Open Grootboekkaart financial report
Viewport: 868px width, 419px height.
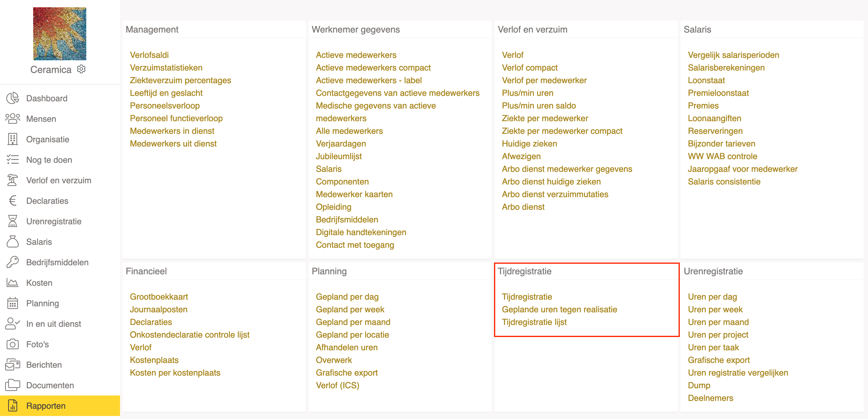159,297
